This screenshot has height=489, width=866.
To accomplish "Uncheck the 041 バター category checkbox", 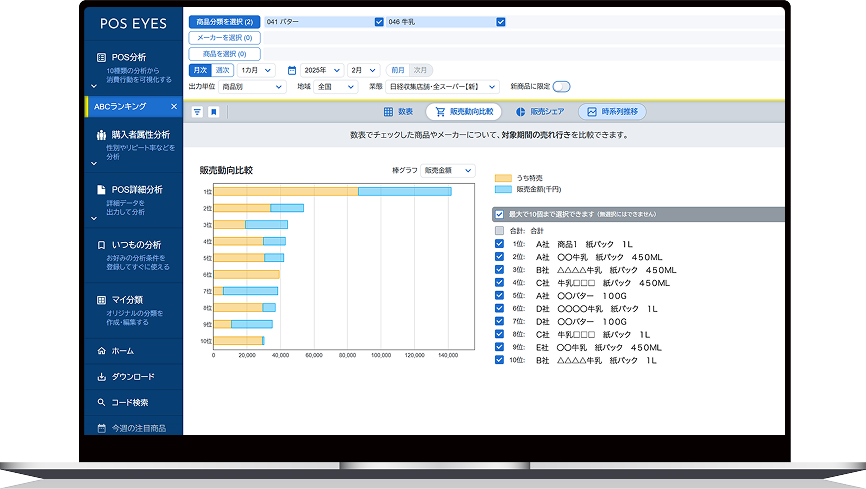I will 379,22.
